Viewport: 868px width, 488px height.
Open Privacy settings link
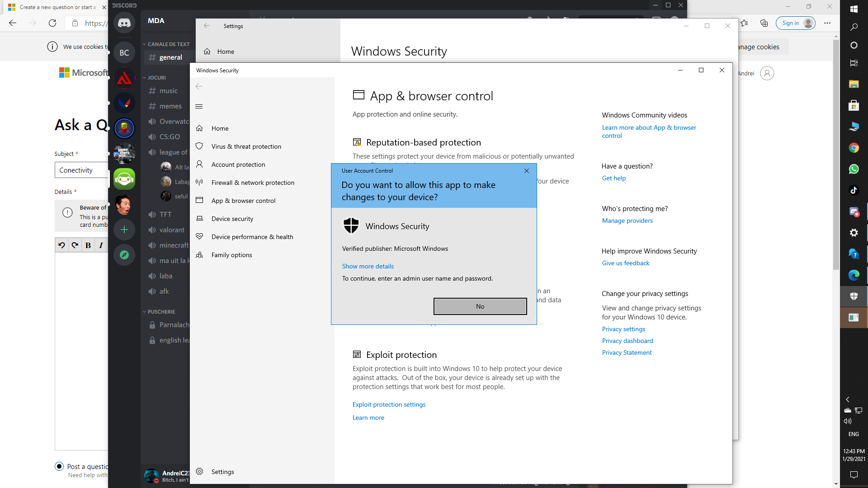click(623, 329)
